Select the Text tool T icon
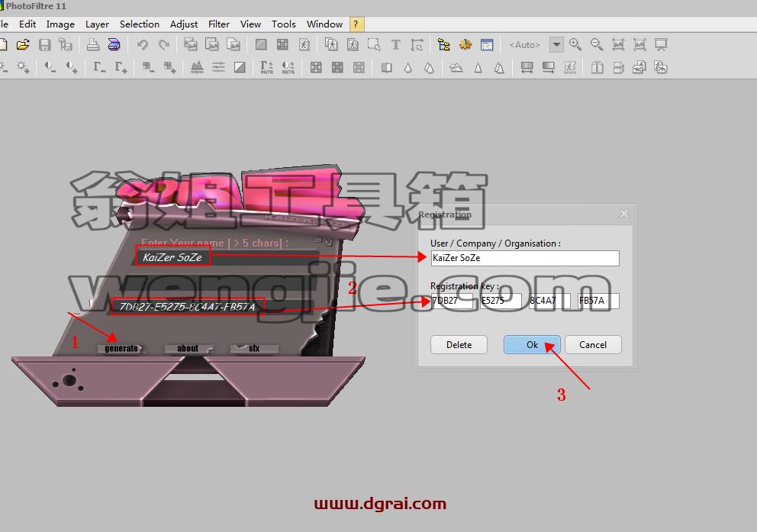This screenshot has width=757, height=532. [x=395, y=45]
